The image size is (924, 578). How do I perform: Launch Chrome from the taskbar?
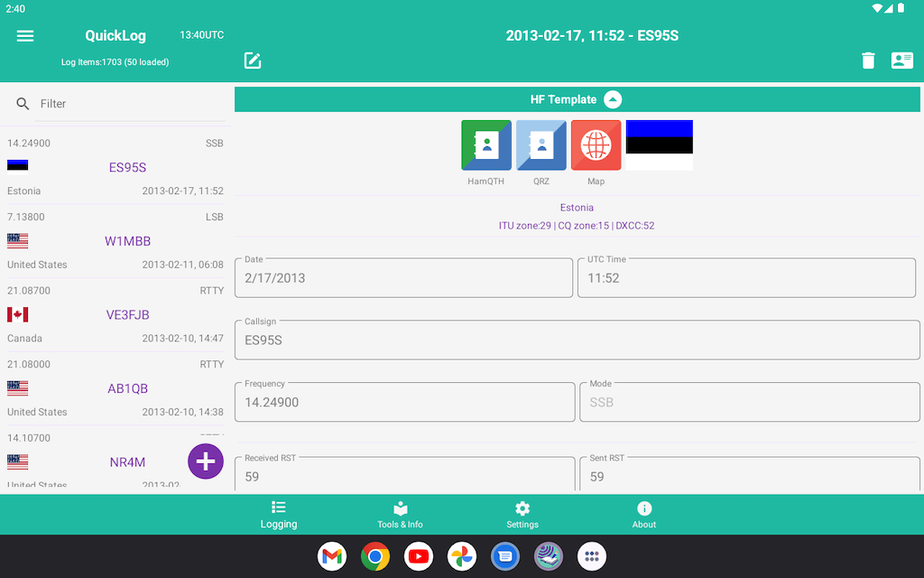tap(375, 556)
